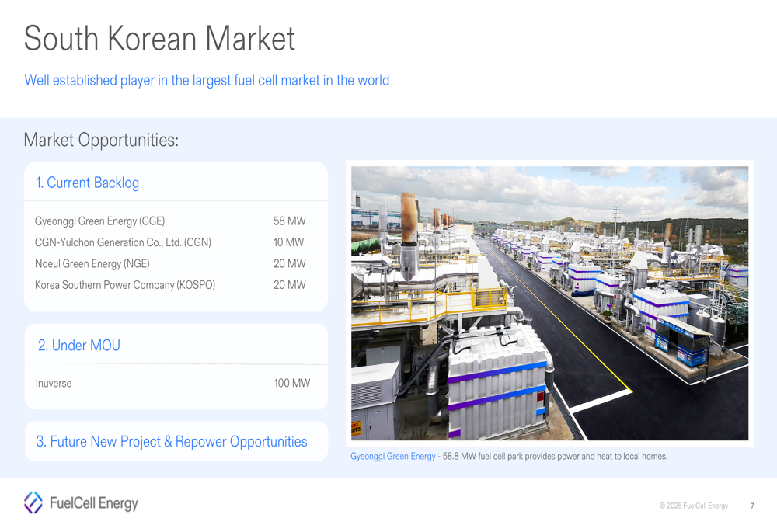Open the 1. Current Backlog section heading
Image resolution: width=777 pixels, height=532 pixels.
87,183
